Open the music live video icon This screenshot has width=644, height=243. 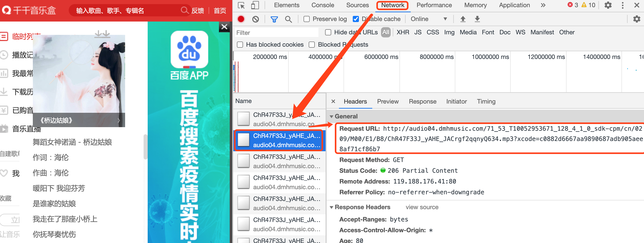pos(4,129)
